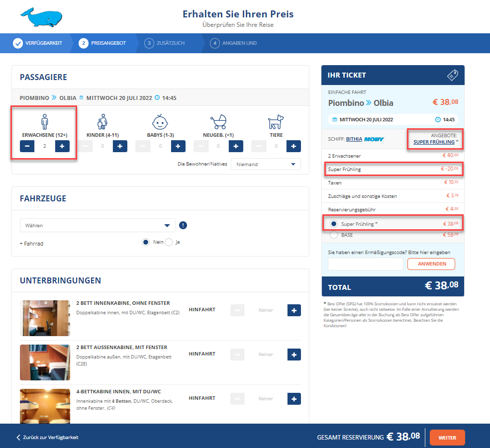490x448 pixels.
Task: Add a pet under Tiere
Action: (x=294, y=146)
